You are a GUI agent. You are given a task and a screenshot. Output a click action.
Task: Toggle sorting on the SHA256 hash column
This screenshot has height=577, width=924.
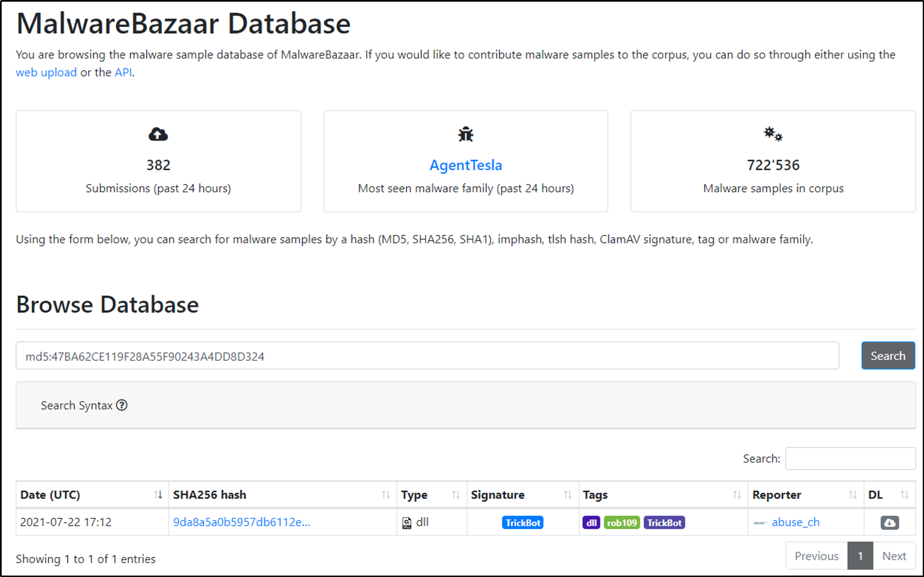pyautogui.click(x=386, y=494)
